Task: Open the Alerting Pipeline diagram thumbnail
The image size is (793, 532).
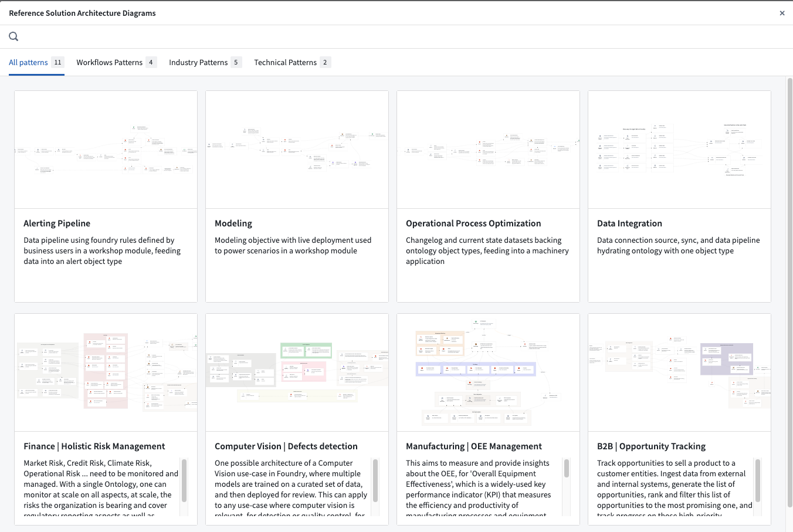Action: pos(106,150)
